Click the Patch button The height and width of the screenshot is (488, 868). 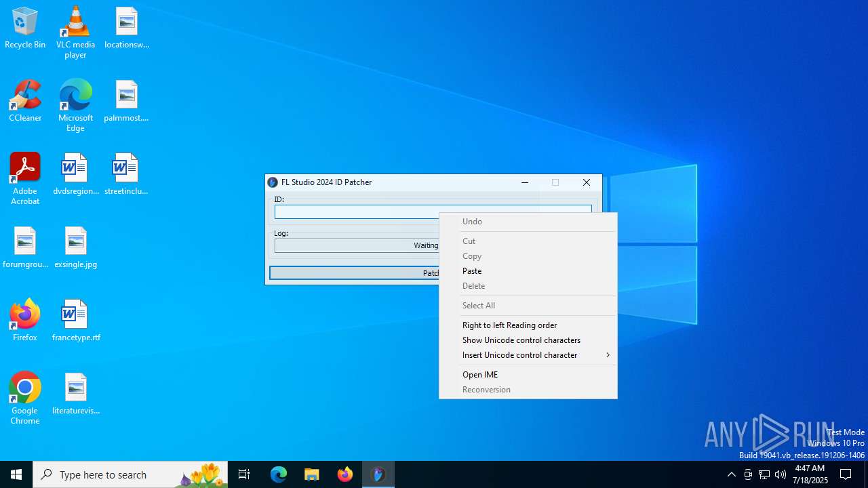pyautogui.click(x=355, y=273)
